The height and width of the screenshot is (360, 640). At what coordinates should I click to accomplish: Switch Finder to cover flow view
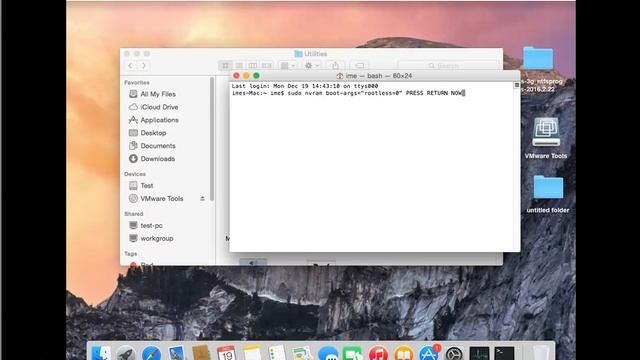point(267,65)
